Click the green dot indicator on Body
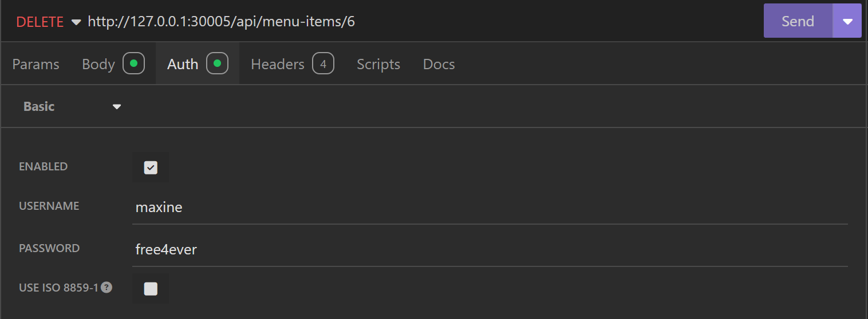Screen dimensions: 868x319 click(x=133, y=63)
